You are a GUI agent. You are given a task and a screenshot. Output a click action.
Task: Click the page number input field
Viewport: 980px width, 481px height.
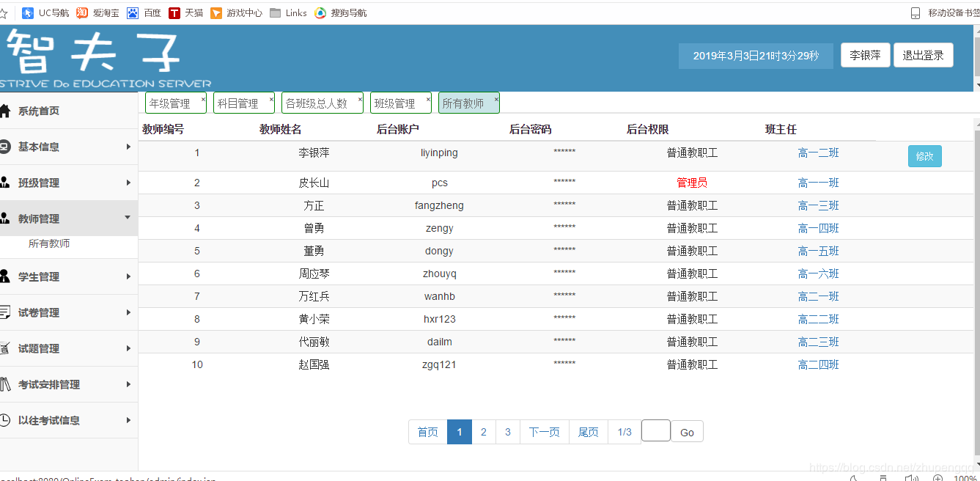[655, 431]
